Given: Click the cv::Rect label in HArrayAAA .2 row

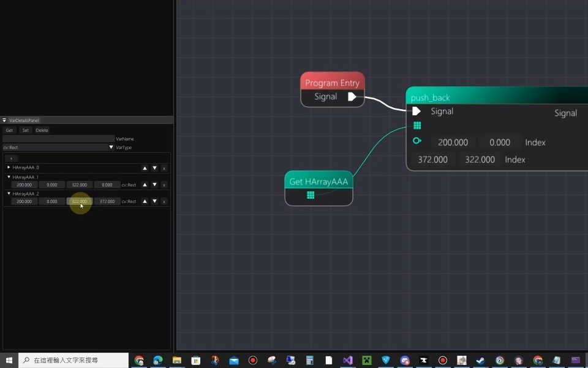Looking at the screenshot, I should click(x=129, y=202).
